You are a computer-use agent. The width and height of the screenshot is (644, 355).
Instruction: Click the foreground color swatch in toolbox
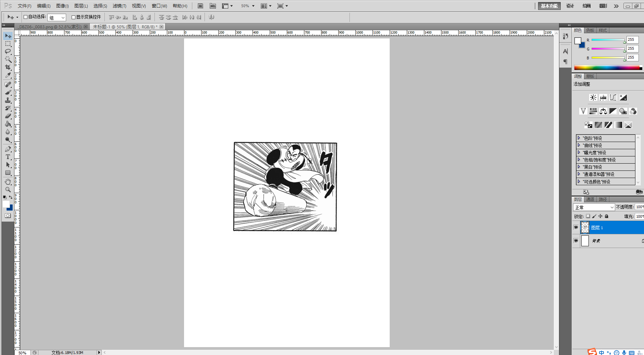coord(6,204)
